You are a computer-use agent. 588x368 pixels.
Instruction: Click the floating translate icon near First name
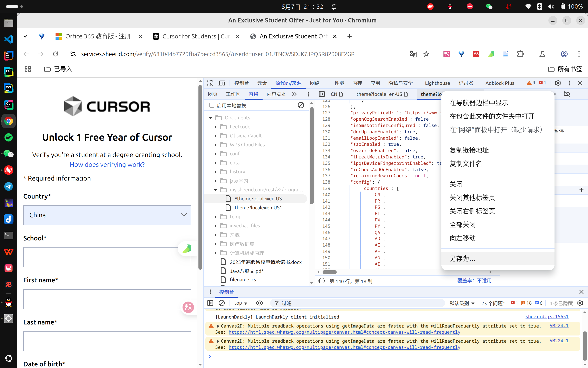(188, 307)
